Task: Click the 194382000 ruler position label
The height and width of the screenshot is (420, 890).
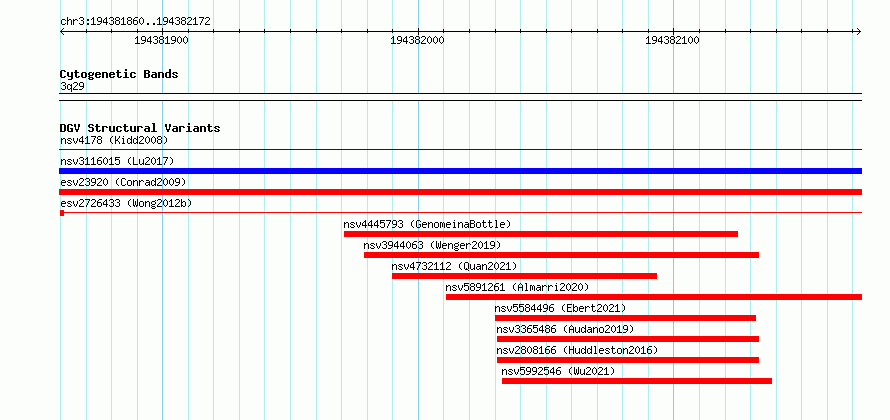Action: (x=417, y=41)
